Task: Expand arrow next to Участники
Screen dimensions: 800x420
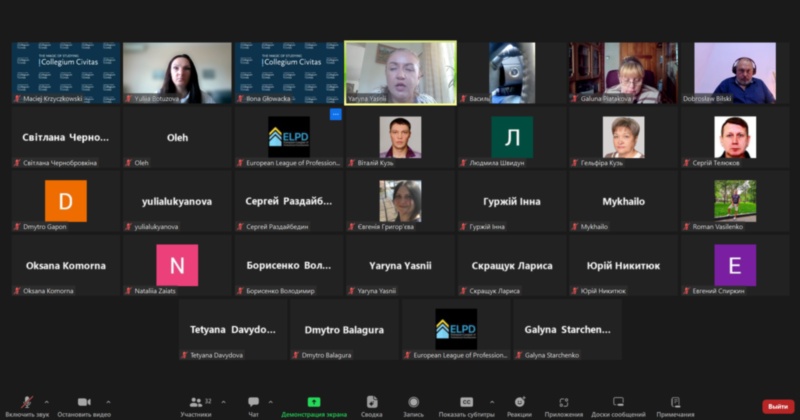Action: 223,402
